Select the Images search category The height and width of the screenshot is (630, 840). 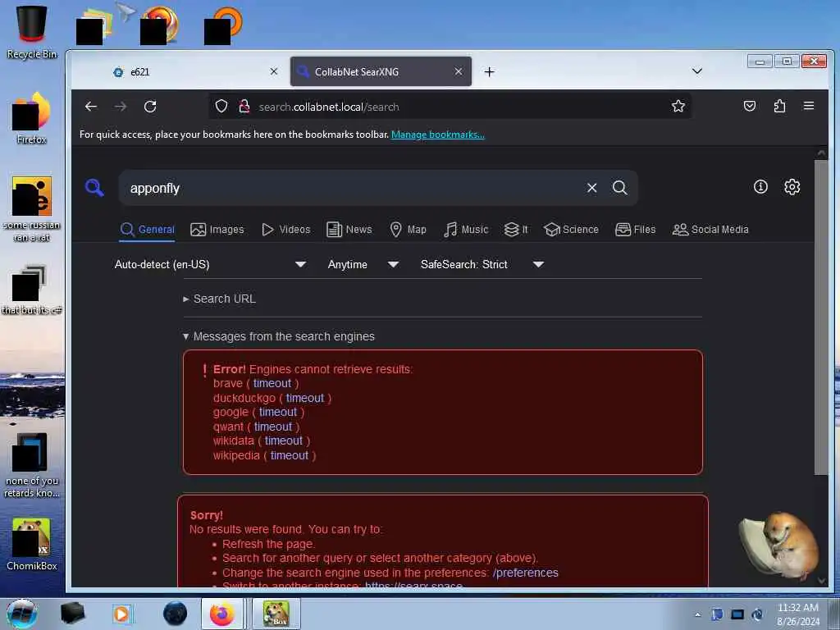click(217, 230)
